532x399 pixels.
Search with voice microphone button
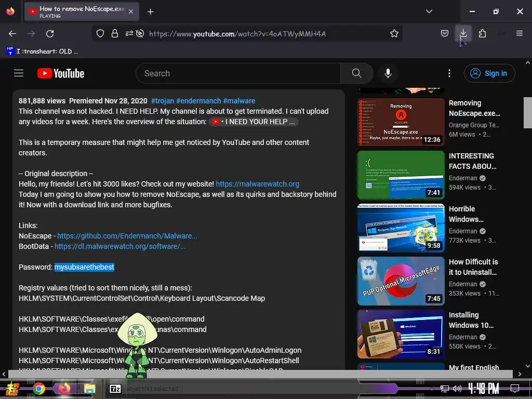click(388, 73)
